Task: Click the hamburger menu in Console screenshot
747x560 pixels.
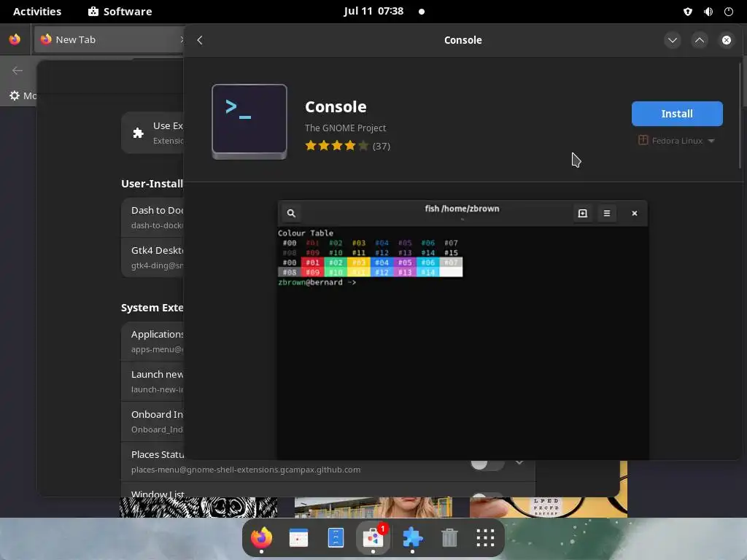Action: 606,214
